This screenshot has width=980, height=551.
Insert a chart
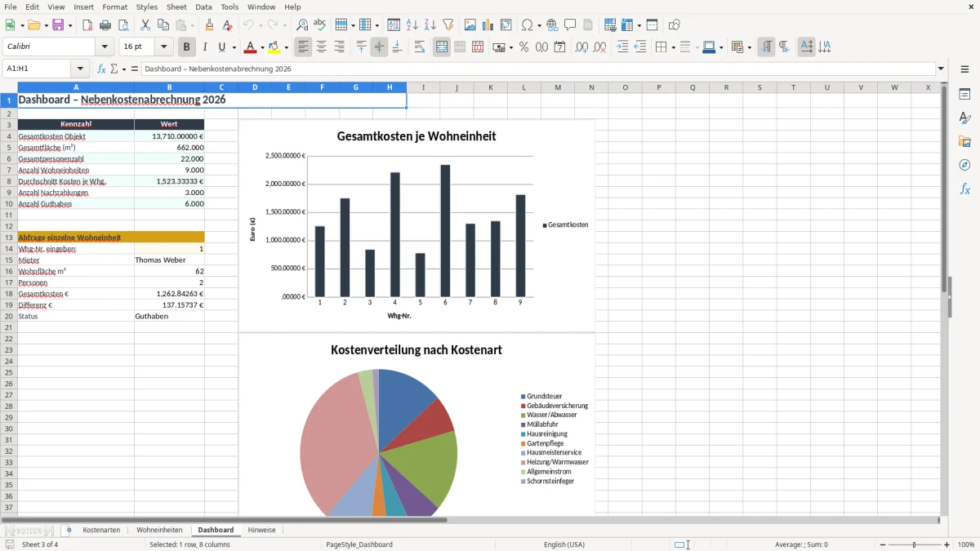coord(488,25)
